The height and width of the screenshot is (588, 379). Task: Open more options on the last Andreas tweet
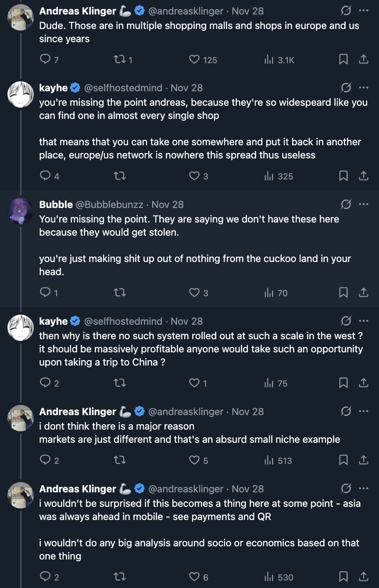click(x=364, y=489)
